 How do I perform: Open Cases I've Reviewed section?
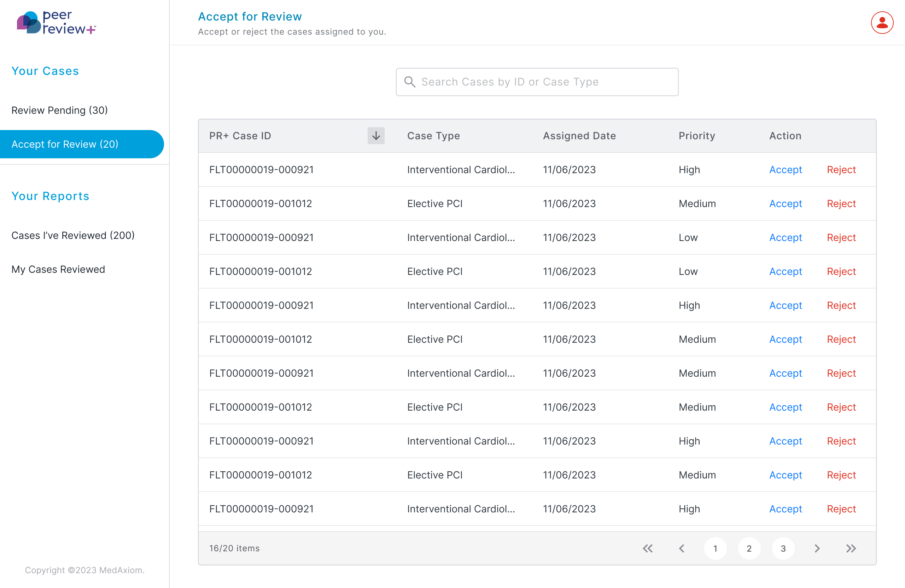pos(73,235)
